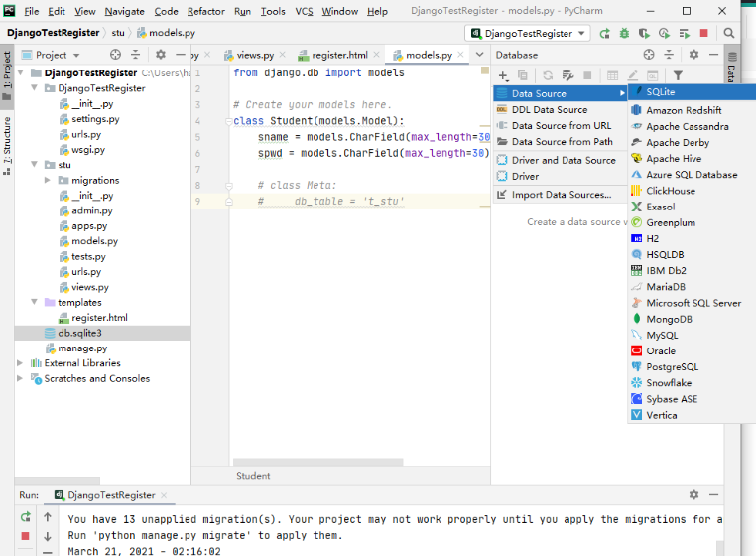This screenshot has width=756, height=556.
Task: Click locate-in-tree target icon in Project panel
Action: [116, 55]
